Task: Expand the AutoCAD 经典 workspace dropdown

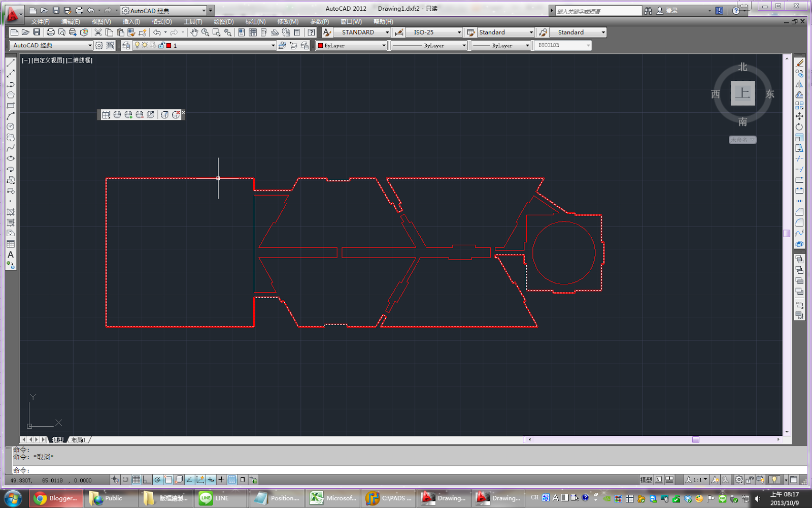Action: tap(90, 46)
